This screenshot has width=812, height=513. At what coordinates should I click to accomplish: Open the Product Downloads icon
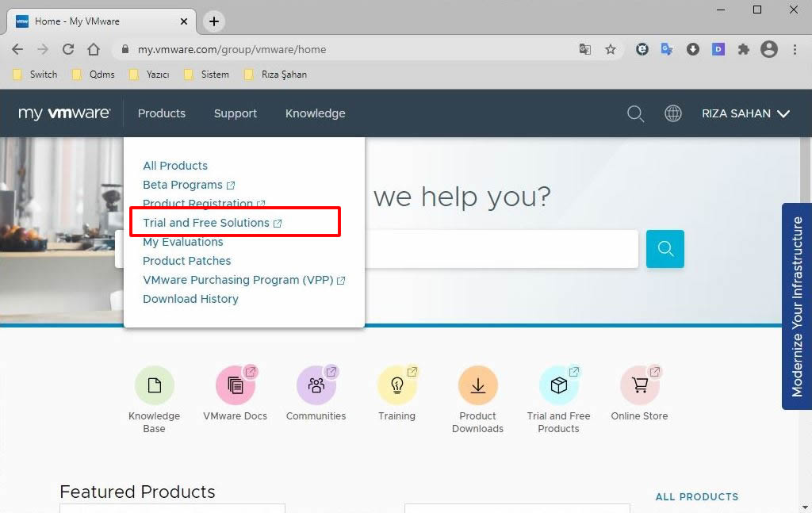pos(477,385)
